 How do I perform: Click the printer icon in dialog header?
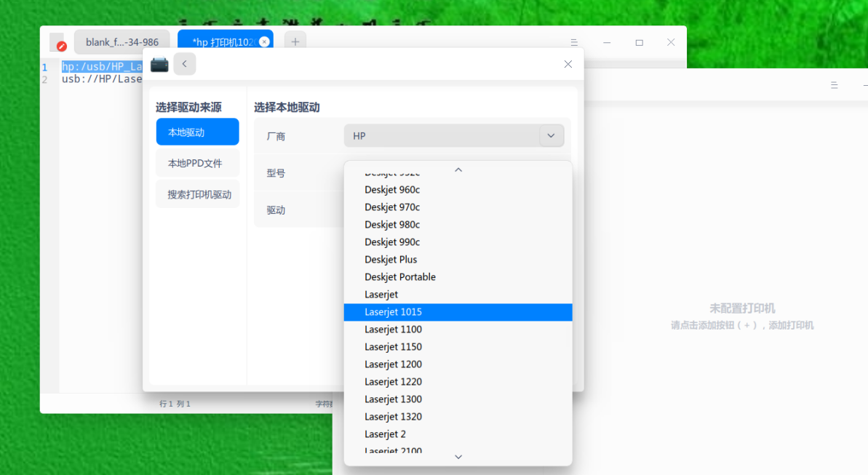click(x=159, y=64)
